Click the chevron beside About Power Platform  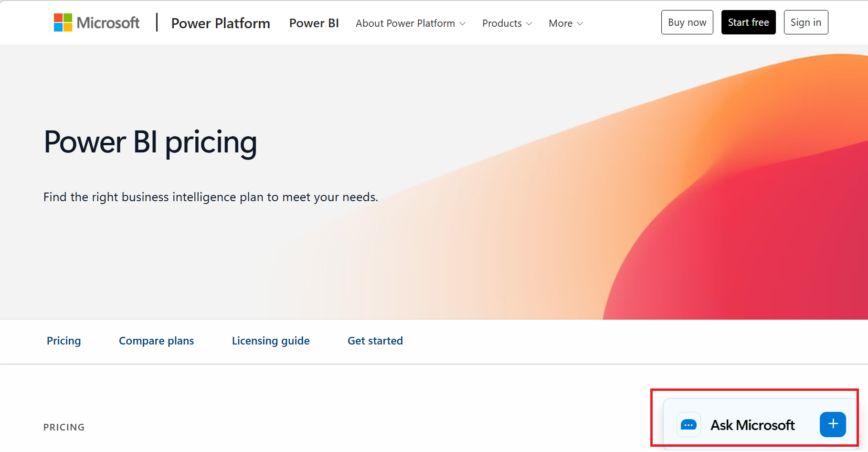point(462,24)
